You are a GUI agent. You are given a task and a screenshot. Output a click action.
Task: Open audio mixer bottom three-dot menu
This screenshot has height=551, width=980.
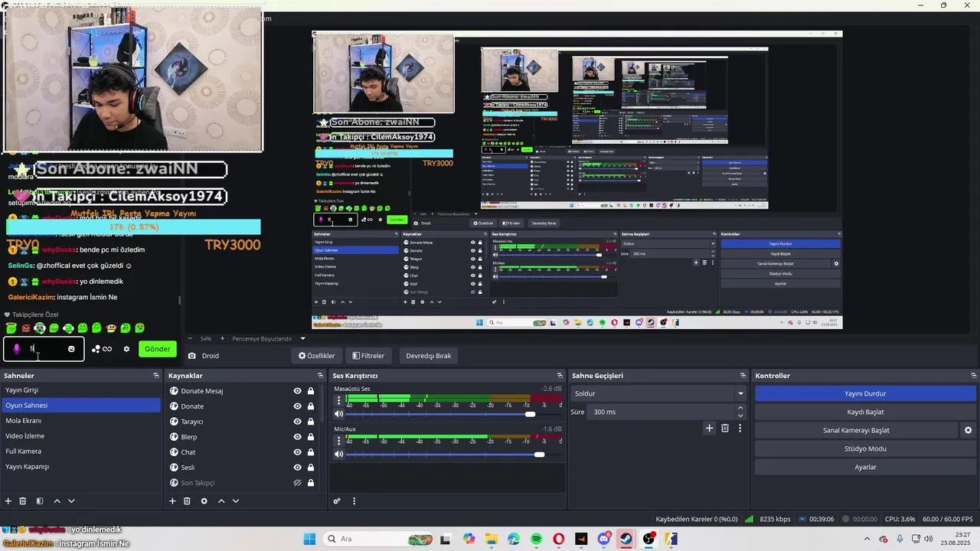pyautogui.click(x=354, y=501)
